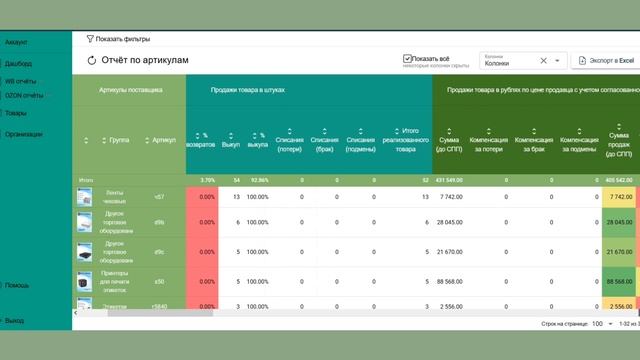Screen dimensions: 640x360
Task: Sort by the Группа column
Action: (x=104, y=140)
